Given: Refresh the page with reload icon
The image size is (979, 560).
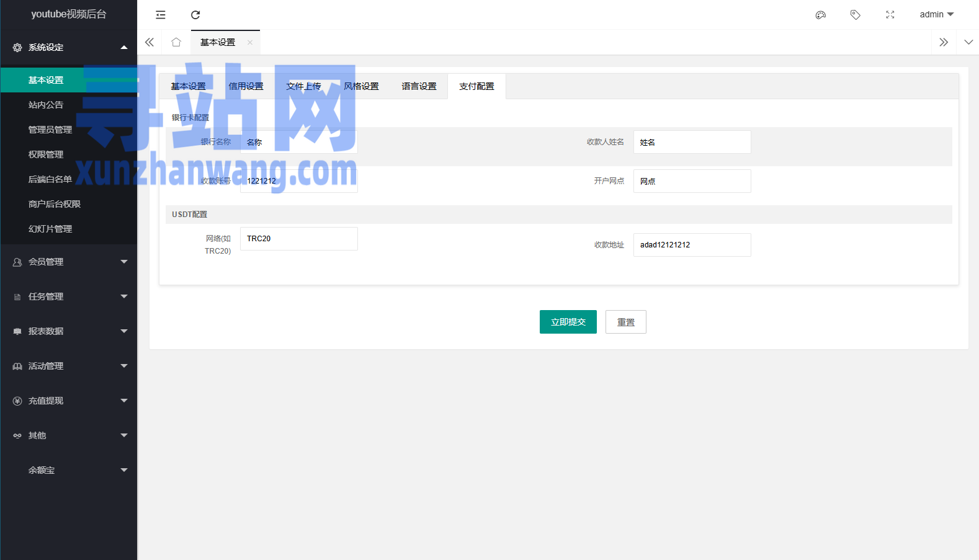Looking at the screenshot, I should (195, 15).
